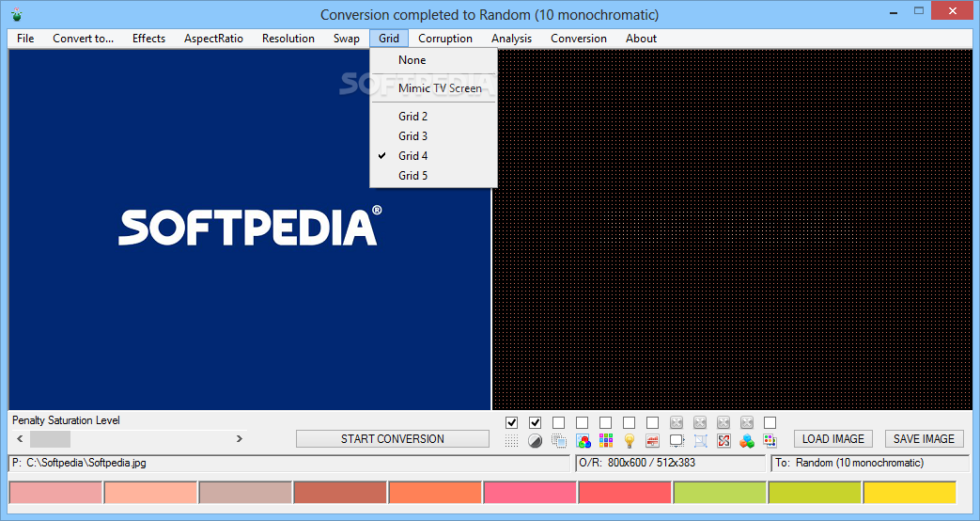Pick the terracotta brown-red swatch
Image resolution: width=980 pixels, height=521 pixels.
coord(341,493)
